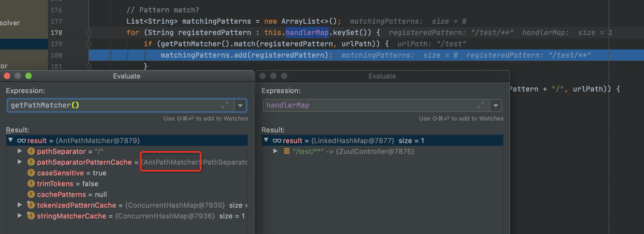Close the left Evaluate window with red button

point(7,76)
